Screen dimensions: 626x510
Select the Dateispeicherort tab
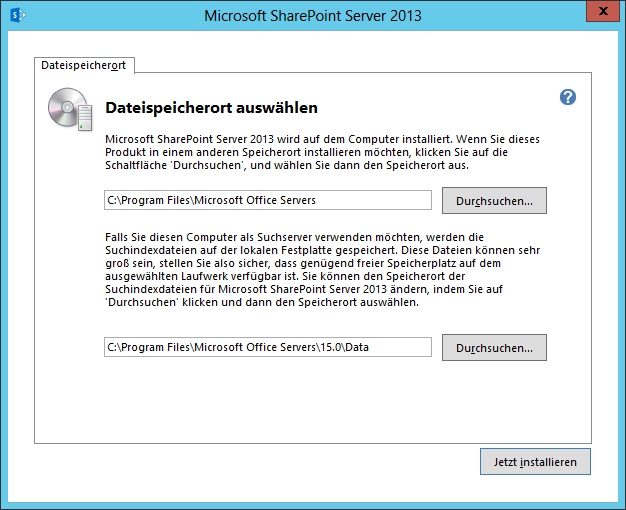(85, 65)
